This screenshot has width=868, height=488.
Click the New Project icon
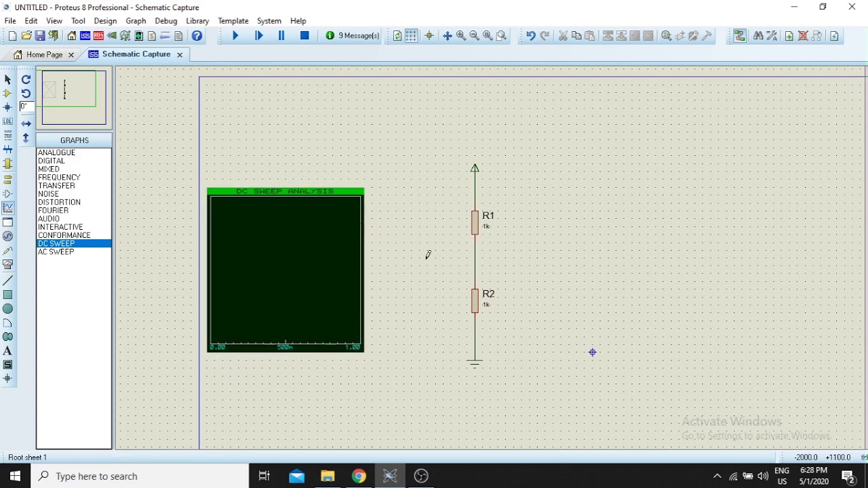click(12, 36)
